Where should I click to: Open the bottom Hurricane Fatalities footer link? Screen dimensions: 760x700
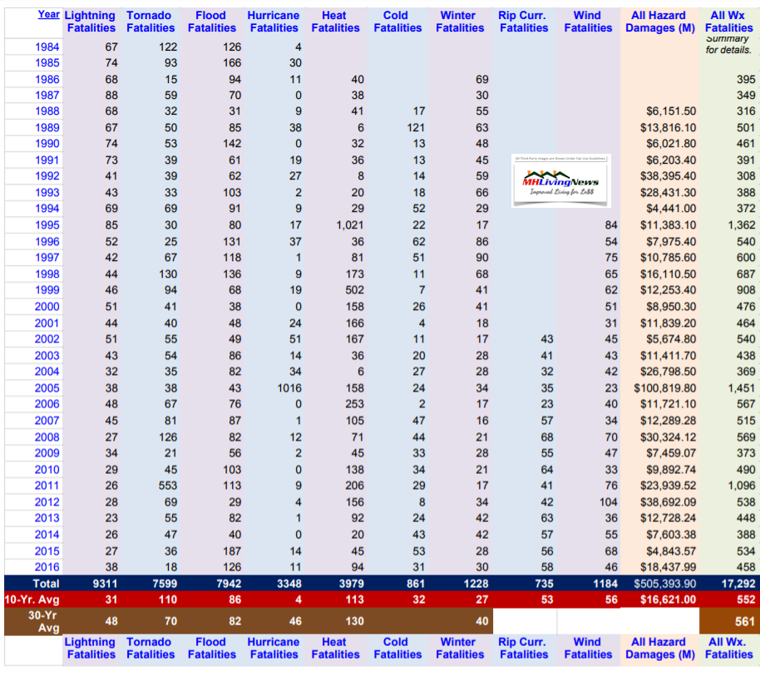(x=274, y=648)
